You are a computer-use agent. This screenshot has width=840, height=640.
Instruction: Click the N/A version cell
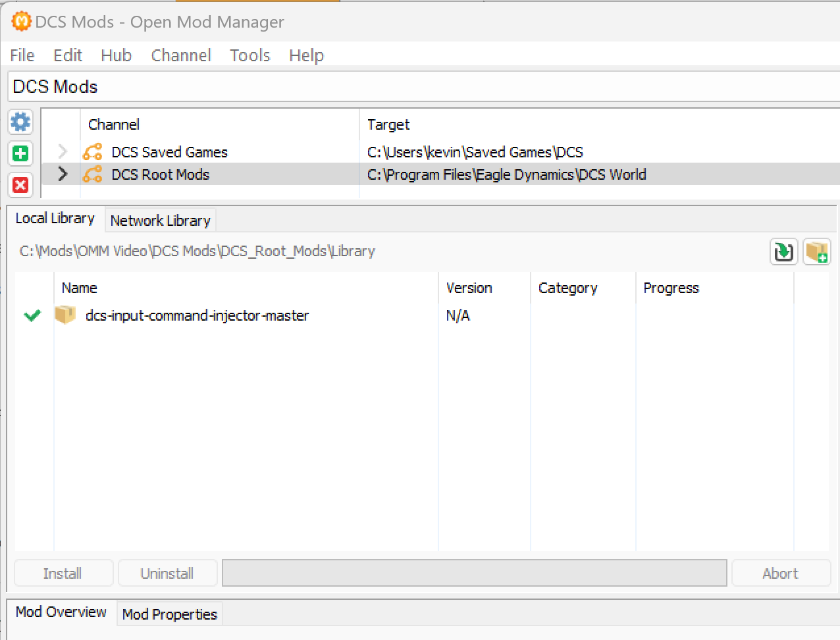(458, 315)
